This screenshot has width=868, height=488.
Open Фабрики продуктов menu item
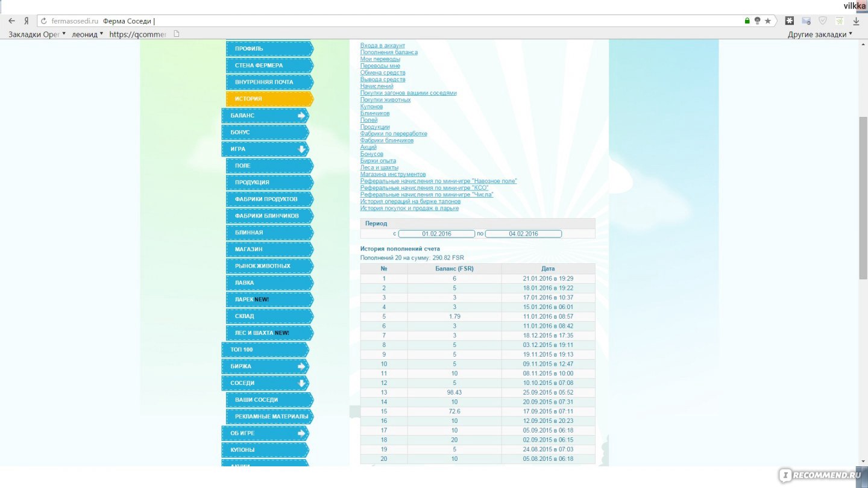[269, 199]
